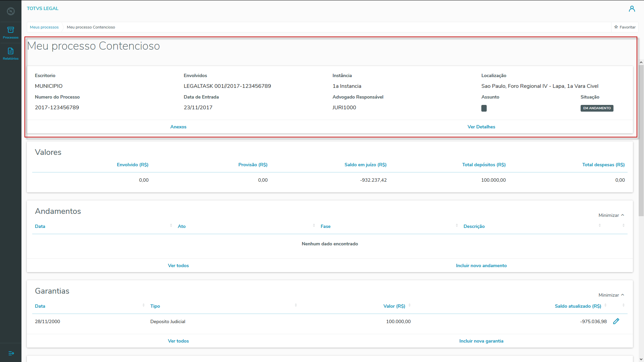The image size is (644, 362).
Task: Edit the Deposito Judicial guarantee with pencil
Action: [x=616, y=321]
